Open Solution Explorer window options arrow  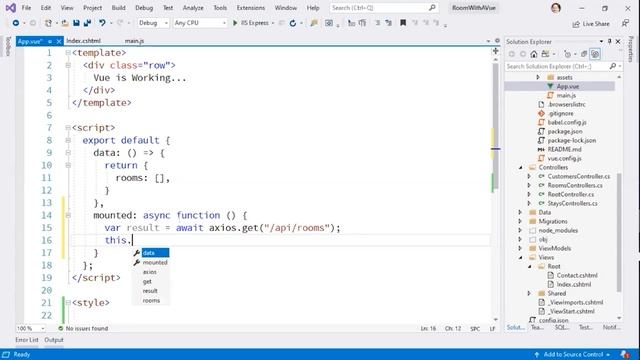pyautogui.click(x=601, y=41)
